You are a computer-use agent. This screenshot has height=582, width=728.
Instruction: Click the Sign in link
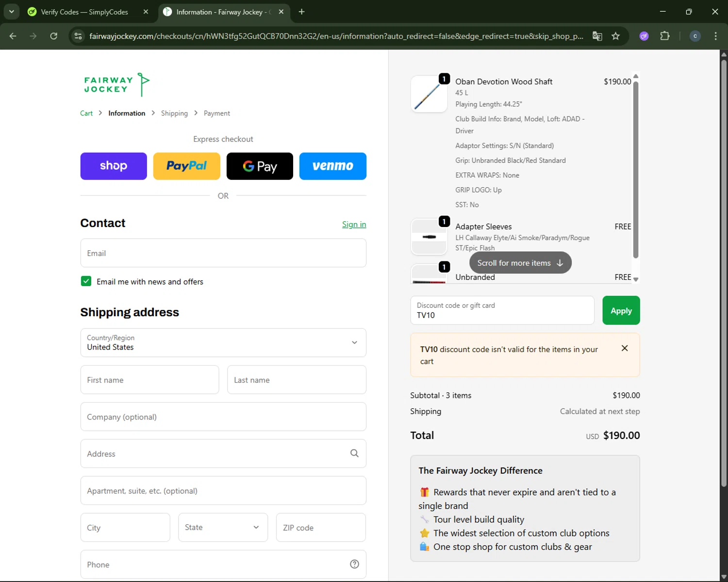[354, 224]
